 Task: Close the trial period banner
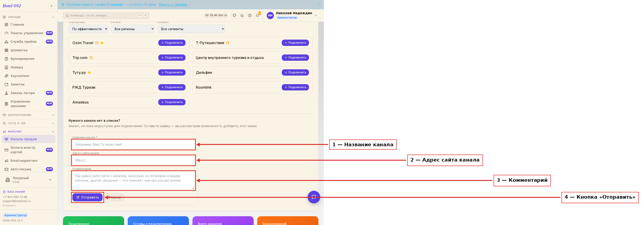[318, 4]
